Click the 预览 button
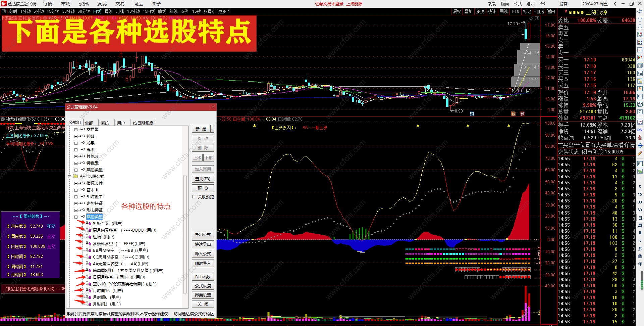This screenshot has height=326, width=644. [203, 188]
